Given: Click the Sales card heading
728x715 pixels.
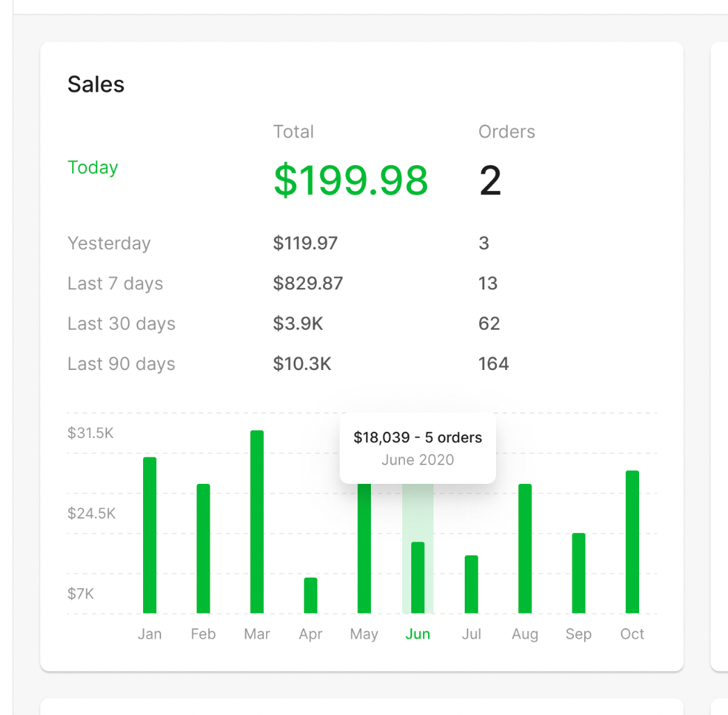Looking at the screenshot, I should click(96, 85).
